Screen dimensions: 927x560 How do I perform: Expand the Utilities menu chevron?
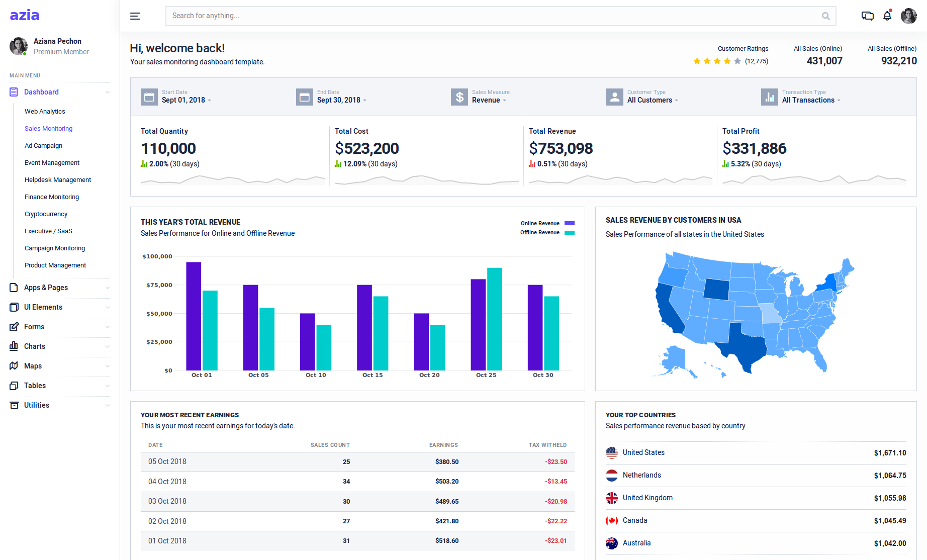(x=108, y=405)
